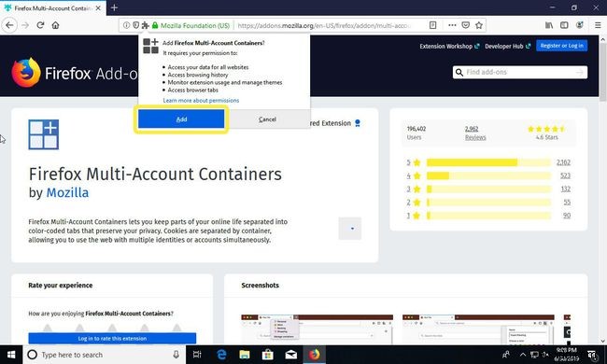Show hidden system tray icons chevron

tap(523, 355)
